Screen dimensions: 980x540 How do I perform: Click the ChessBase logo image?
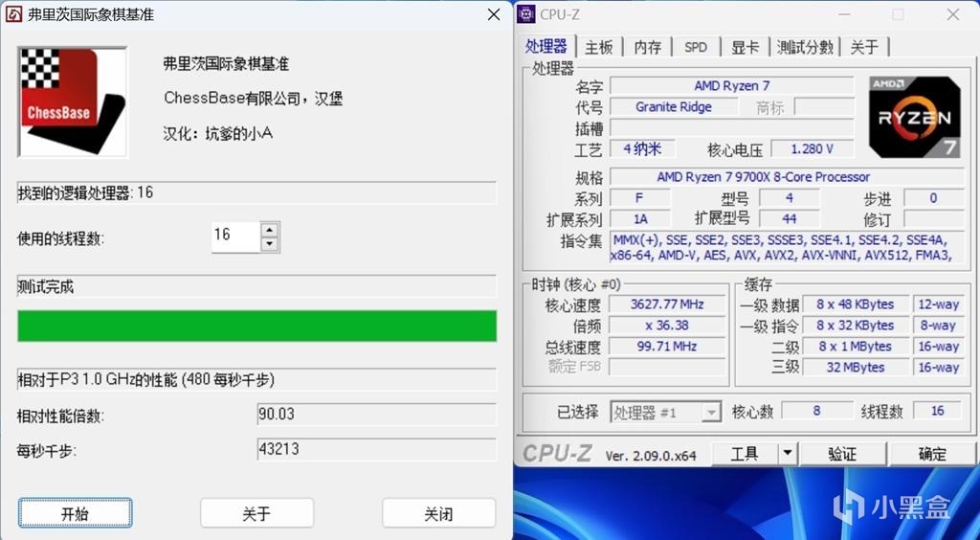73,101
